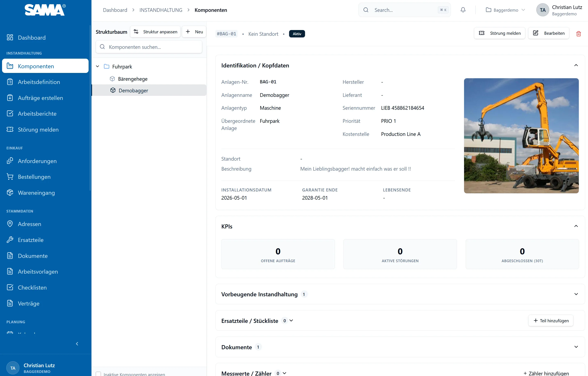Click the Dokumente sidebar icon

tap(10, 256)
